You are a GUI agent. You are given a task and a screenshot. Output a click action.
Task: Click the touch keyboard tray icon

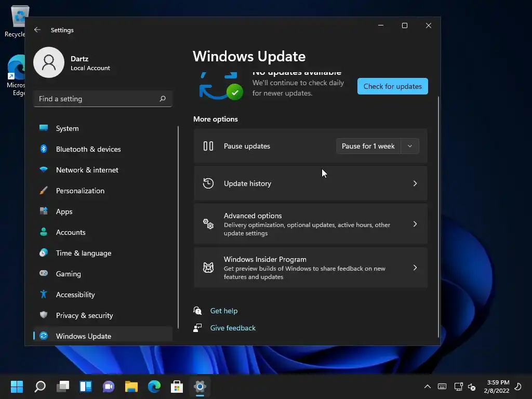coord(442,386)
